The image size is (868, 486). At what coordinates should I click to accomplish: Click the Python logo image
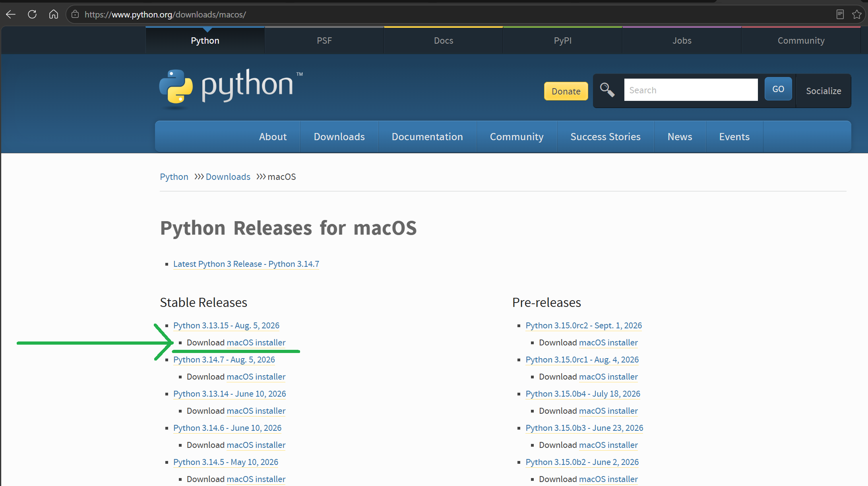click(x=231, y=88)
